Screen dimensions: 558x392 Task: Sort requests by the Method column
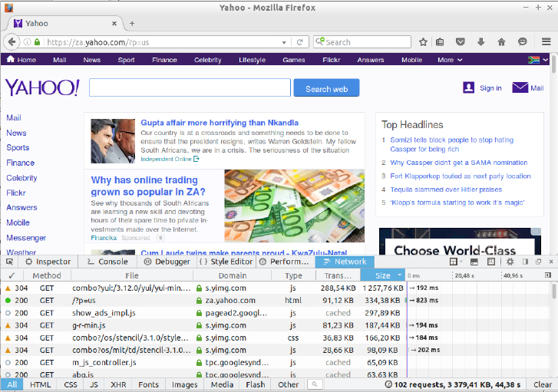pos(47,275)
